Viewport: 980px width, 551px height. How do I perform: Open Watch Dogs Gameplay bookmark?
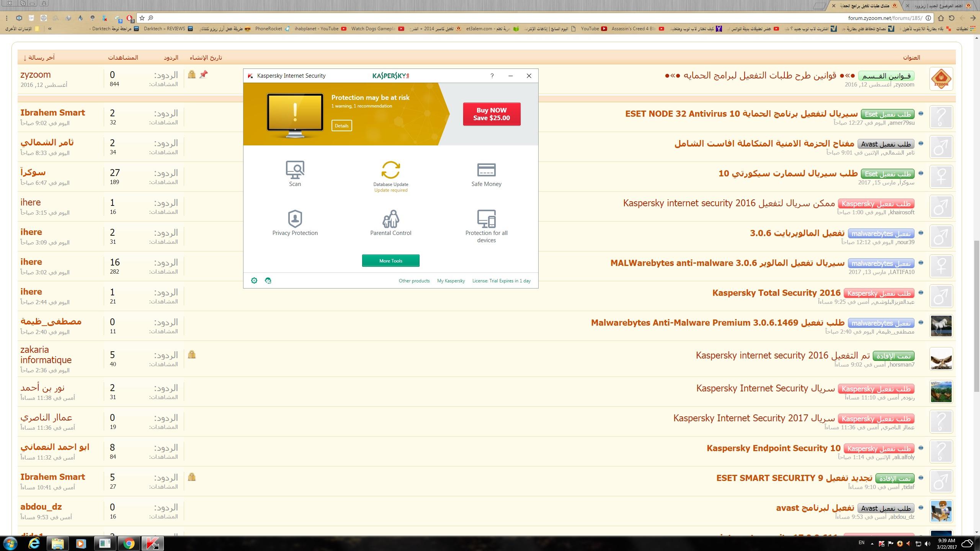click(x=377, y=29)
